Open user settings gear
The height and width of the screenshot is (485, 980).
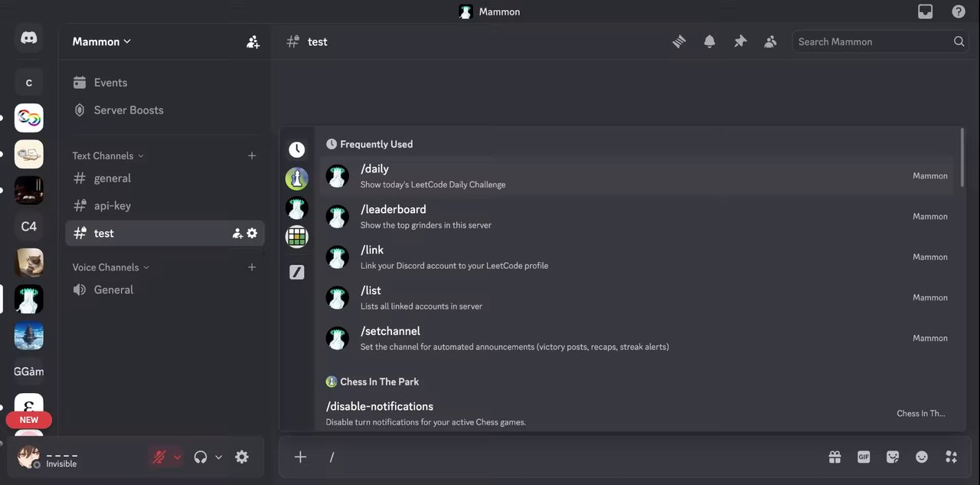click(242, 457)
